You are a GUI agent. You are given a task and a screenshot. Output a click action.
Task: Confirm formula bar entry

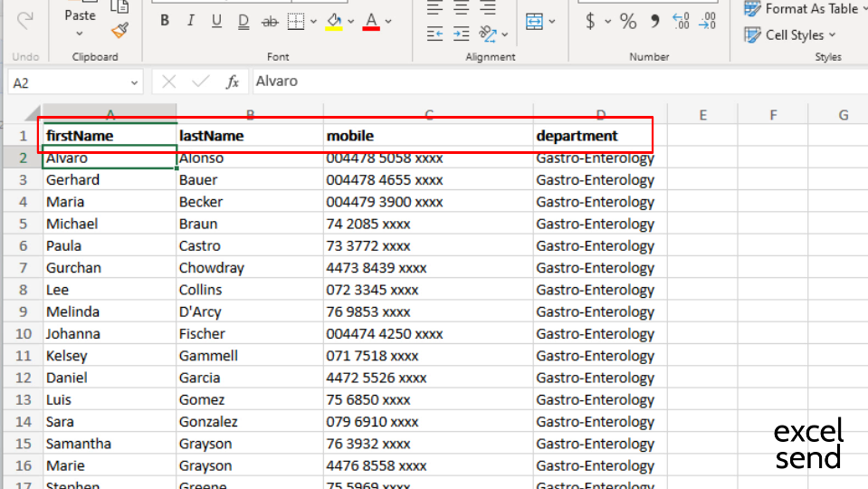[200, 82]
